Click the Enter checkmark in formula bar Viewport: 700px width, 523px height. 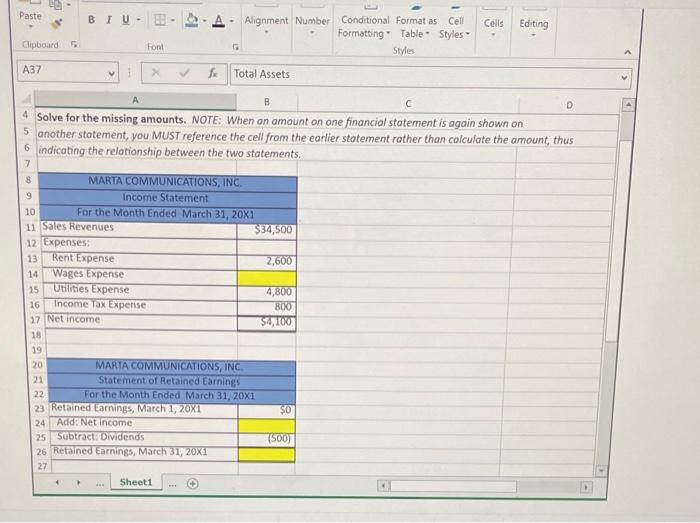coord(184,73)
